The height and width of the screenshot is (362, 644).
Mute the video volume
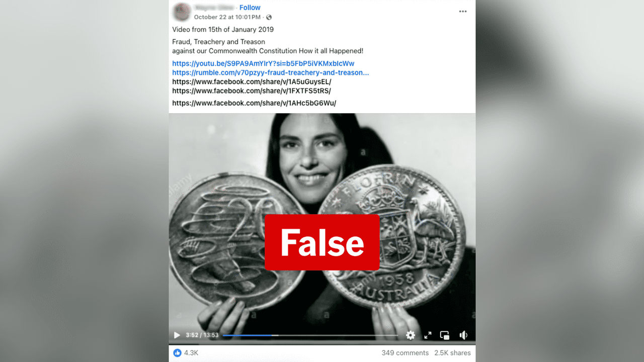click(x=463, y=335)
